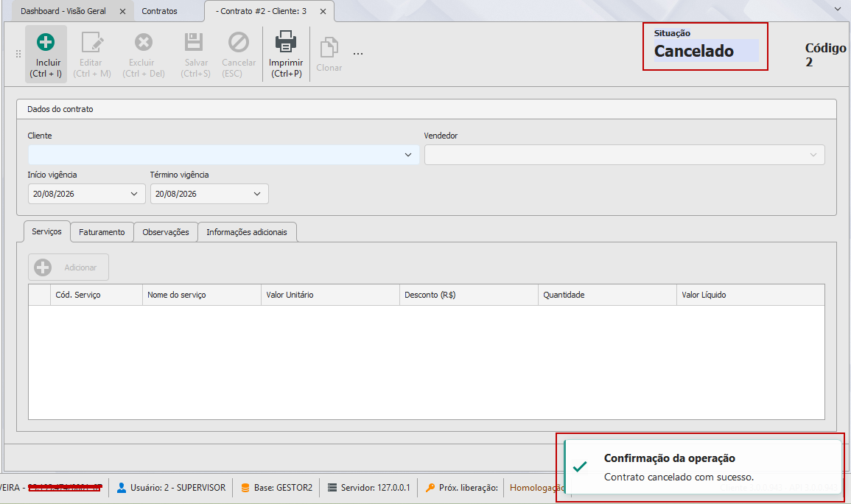Click the Quantidade column header
This screenshot has height=504, width=851.
click(607, 295)
